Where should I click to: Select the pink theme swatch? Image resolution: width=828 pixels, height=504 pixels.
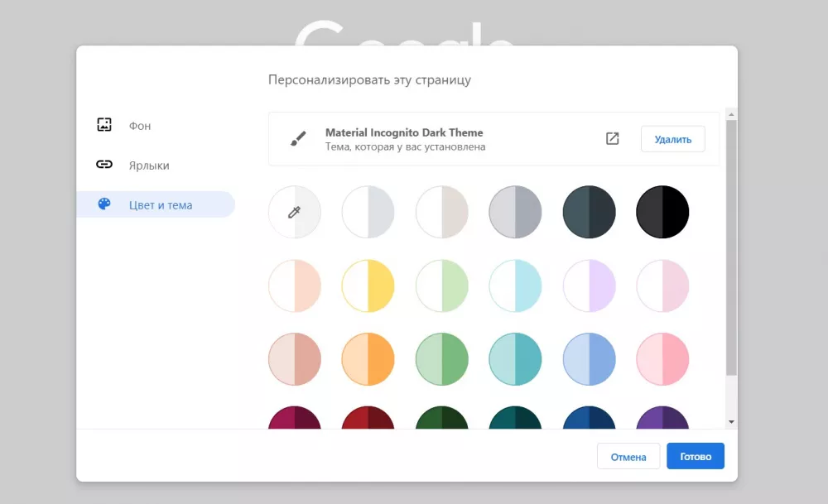(662, 359)
